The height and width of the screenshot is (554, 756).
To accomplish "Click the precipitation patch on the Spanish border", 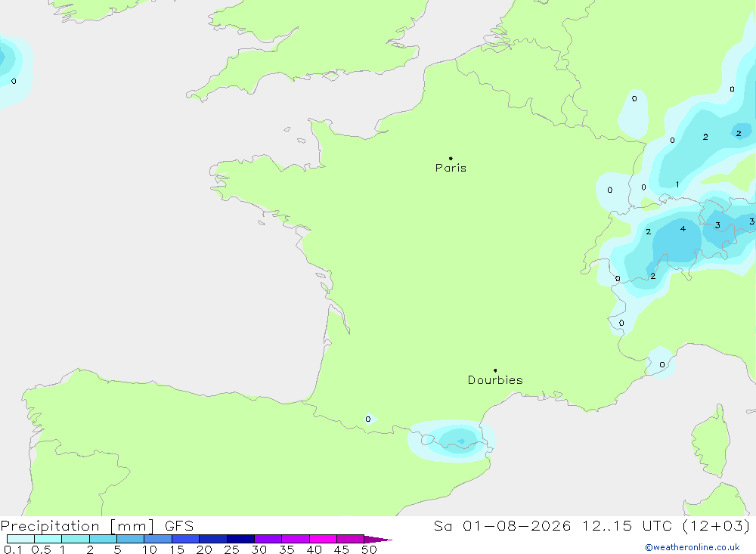I will (452, 441).
